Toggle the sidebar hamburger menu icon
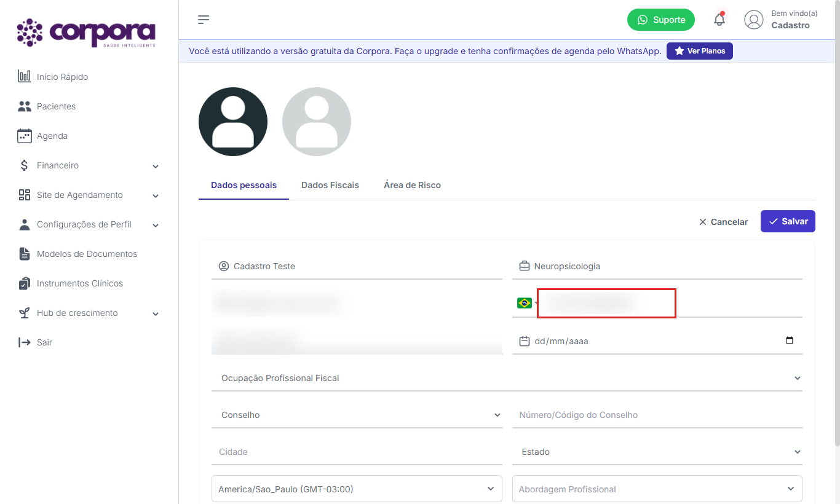Screen dimensions: 840x504 [204, 20]
